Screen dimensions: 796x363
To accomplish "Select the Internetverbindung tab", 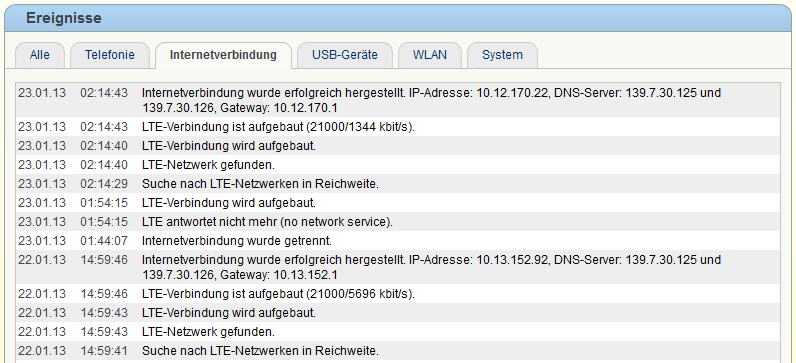I will tap(223, 55).
